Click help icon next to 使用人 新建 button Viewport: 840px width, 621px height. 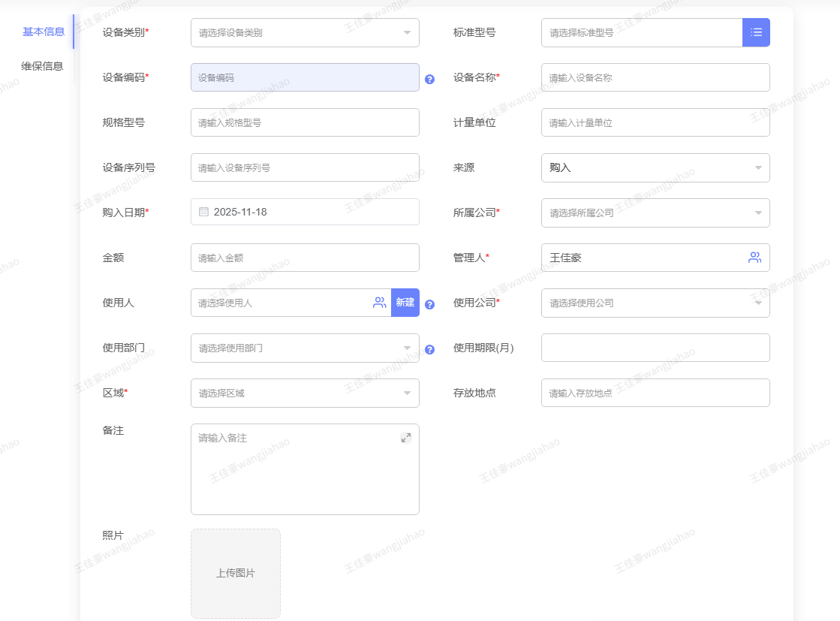pos(429,304)
